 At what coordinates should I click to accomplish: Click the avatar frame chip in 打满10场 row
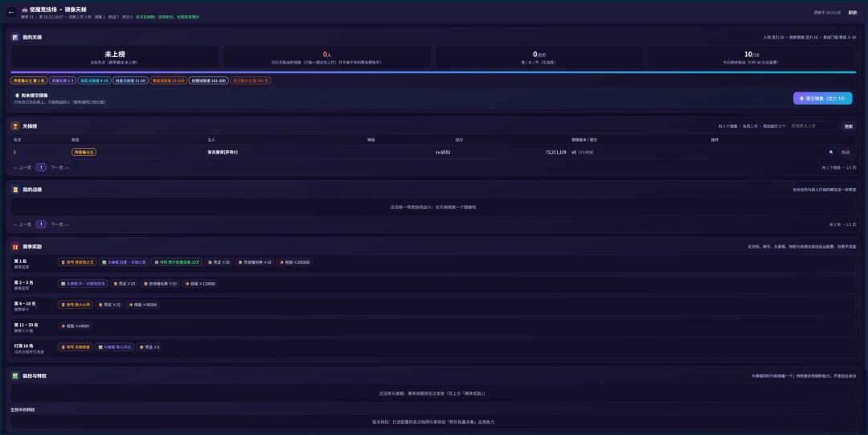click(115, 347)
